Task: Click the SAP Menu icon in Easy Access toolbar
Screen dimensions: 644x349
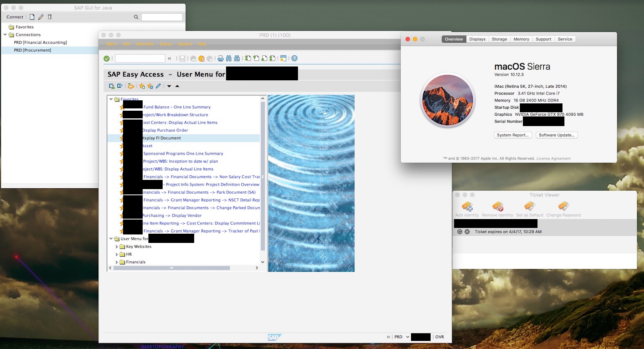Action: [120, 86]
